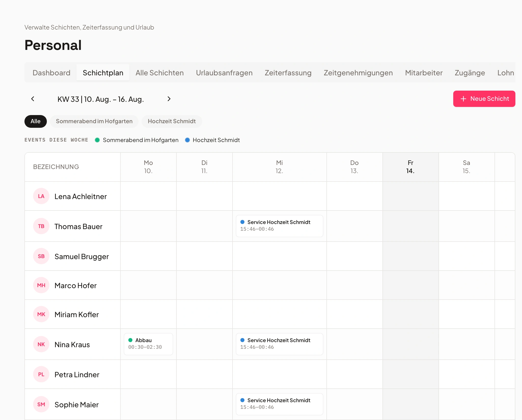The width and height of the screenshot is (522, 420).
Task: Open the Urlaubsanfragen tab
Action: [x=224, y=73]
